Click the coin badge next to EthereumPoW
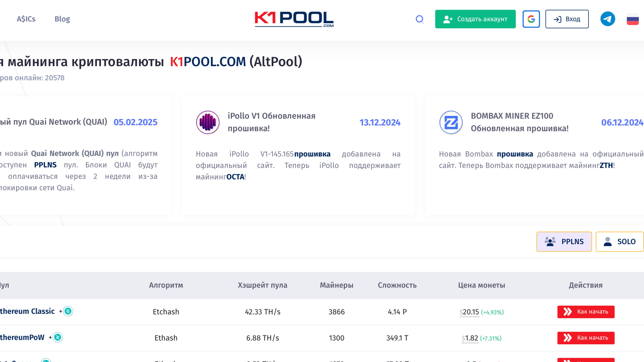This screenshot has height=362, width=644. (57, 338)
